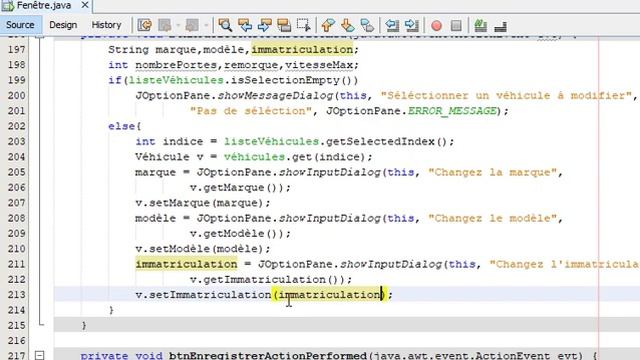Click "Changez le modèle" string literal
640x360 pixels.
tap(492, 218)
